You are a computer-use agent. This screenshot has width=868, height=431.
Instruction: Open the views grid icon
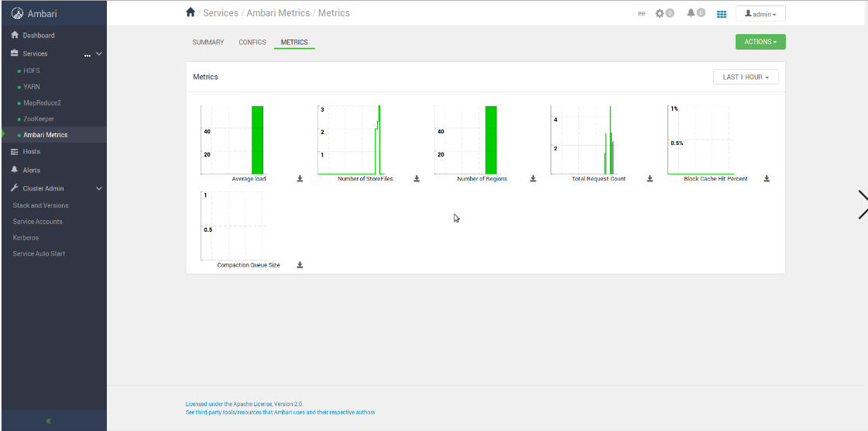(x=722, y=14)
